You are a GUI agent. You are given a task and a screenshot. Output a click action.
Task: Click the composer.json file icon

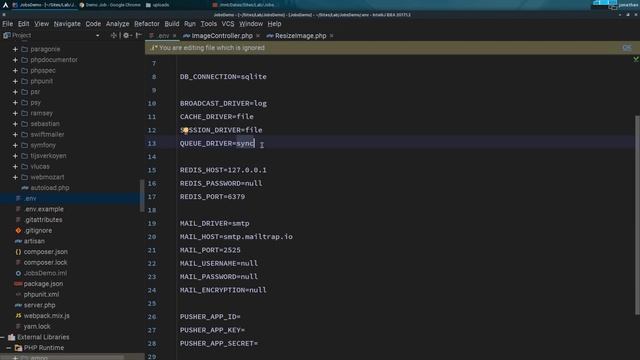(x=18, y=252)
